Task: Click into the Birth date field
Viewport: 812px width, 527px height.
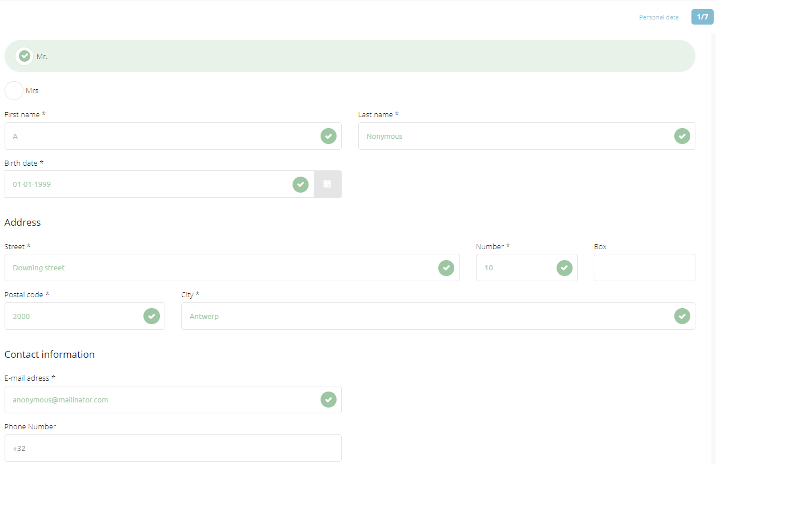Action: [x=159, y=184]
